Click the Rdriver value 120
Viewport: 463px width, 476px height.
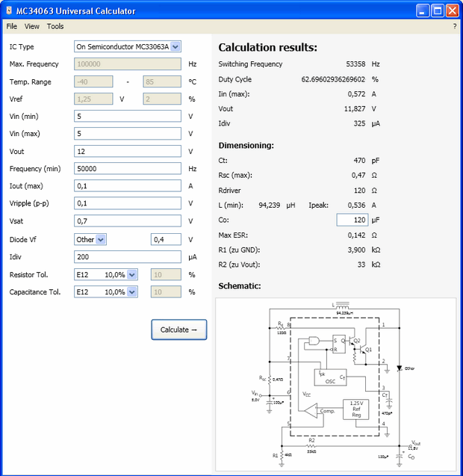[x=359, y=191]
